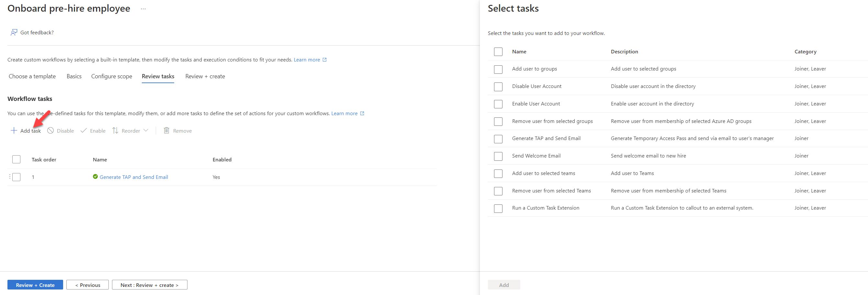Switch to the Basics tab
The height and width of the screenshot is (295, 868).
(74, 76)
